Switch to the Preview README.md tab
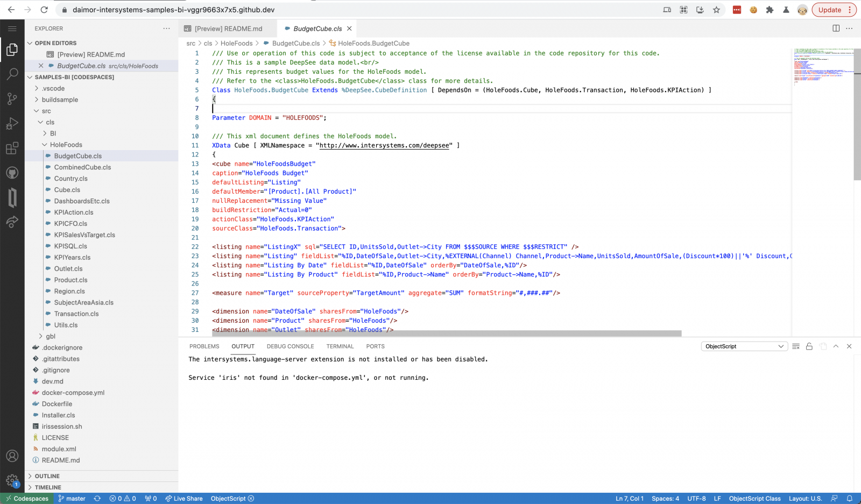The height and width of the screenshot is (504, 861). 228,29
